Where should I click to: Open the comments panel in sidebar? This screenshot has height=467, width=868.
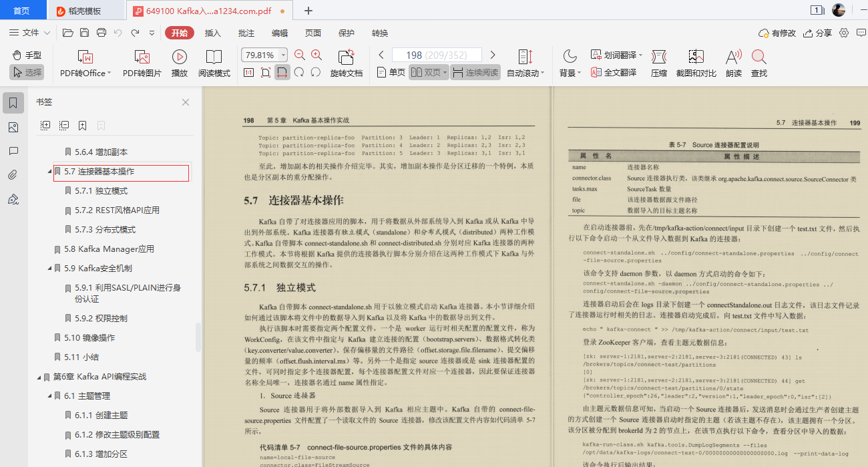[x=13, y=151]
